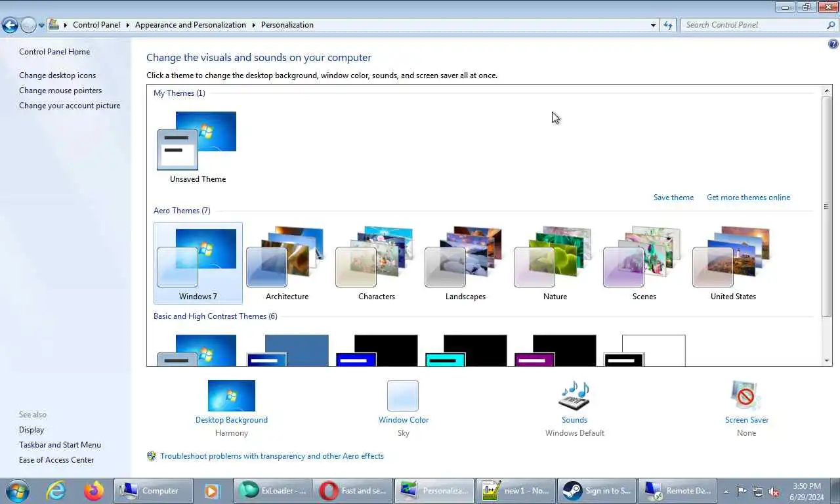The height and width of the screenshot is (504, 840).
Task: Open Change mouse pointers
Action: tap(60, 91)
